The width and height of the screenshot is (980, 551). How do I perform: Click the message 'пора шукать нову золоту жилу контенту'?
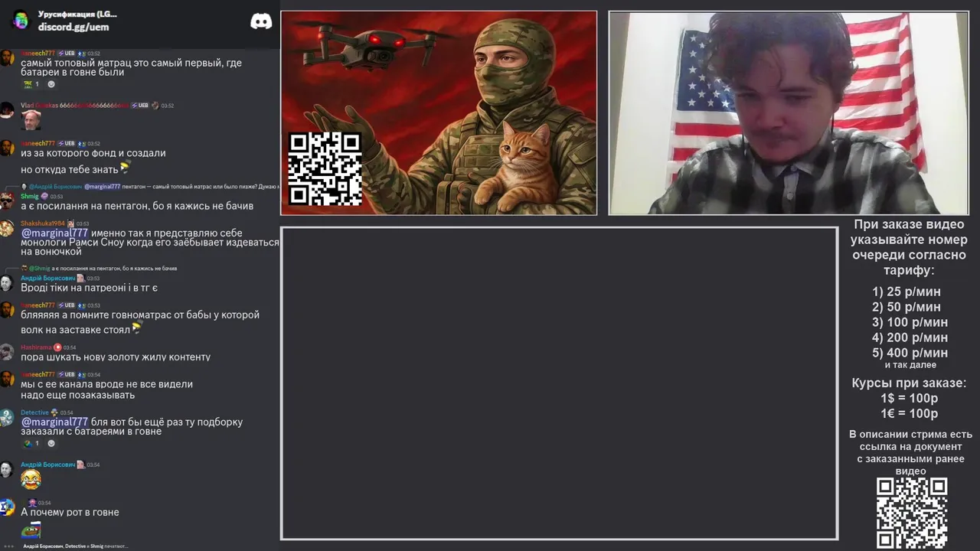coord(116,357)
